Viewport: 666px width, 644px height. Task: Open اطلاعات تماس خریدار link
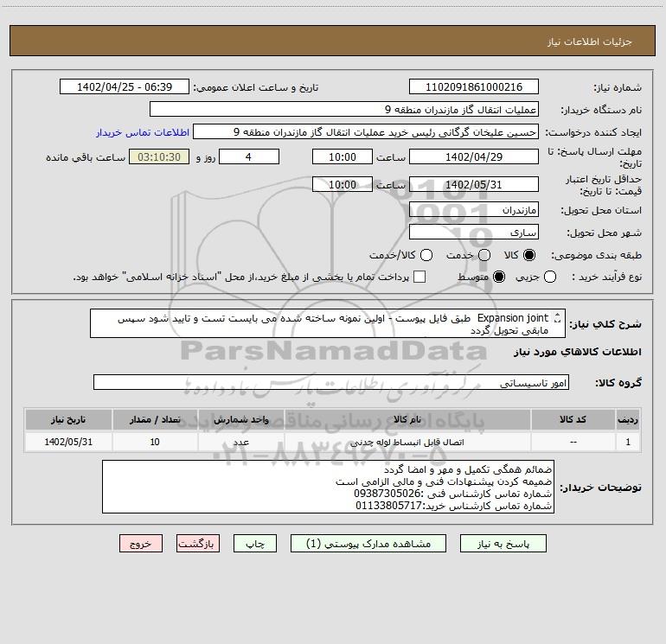tap(143, 132)
